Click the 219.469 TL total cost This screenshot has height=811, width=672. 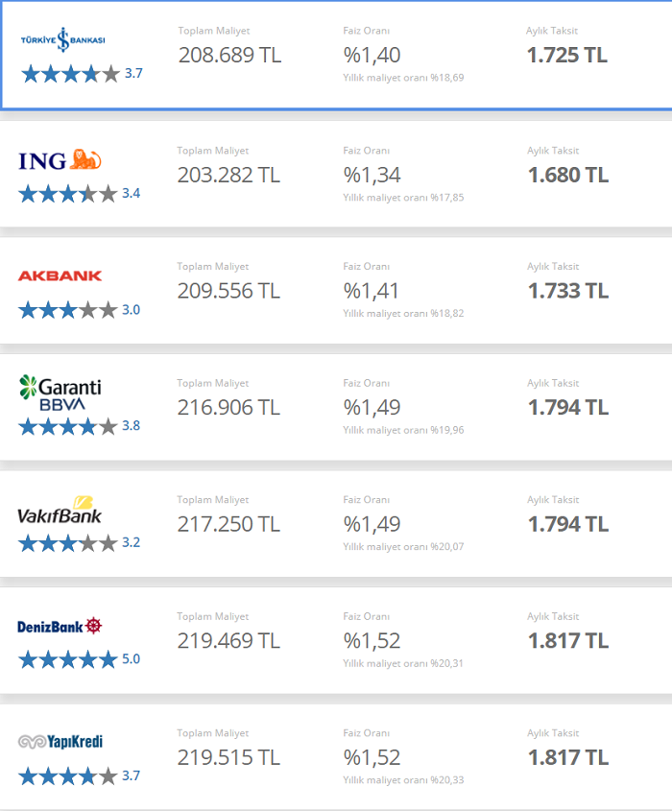(228, 641)
